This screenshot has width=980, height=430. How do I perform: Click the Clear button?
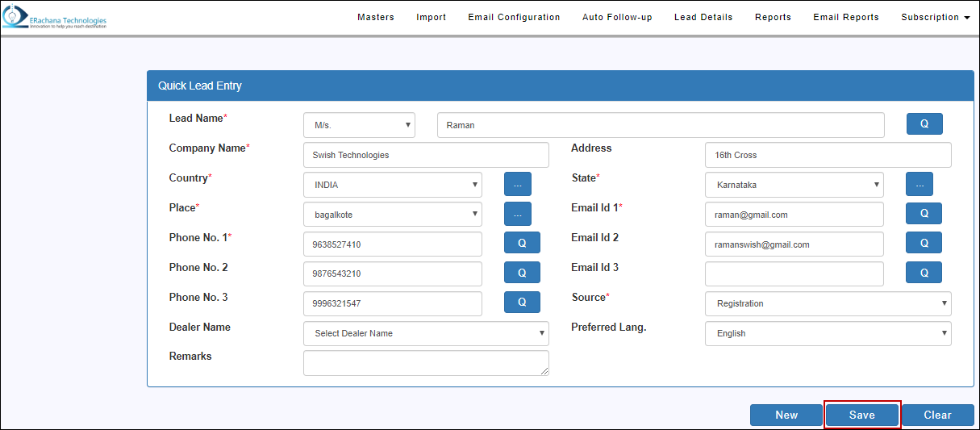(x=938, y=415)
